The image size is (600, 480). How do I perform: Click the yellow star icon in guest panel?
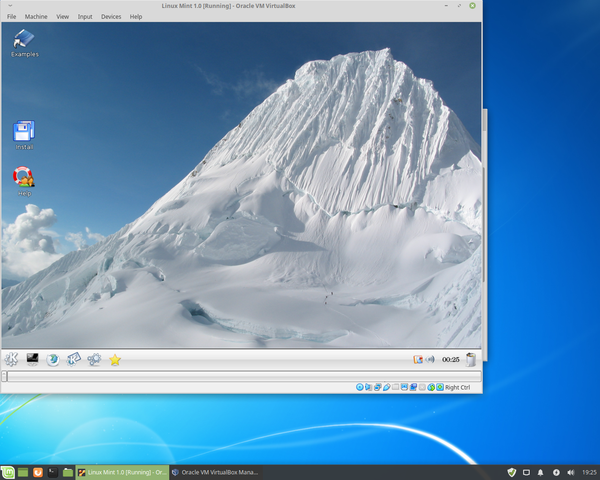pyautogui.click(x=115, y=360)
